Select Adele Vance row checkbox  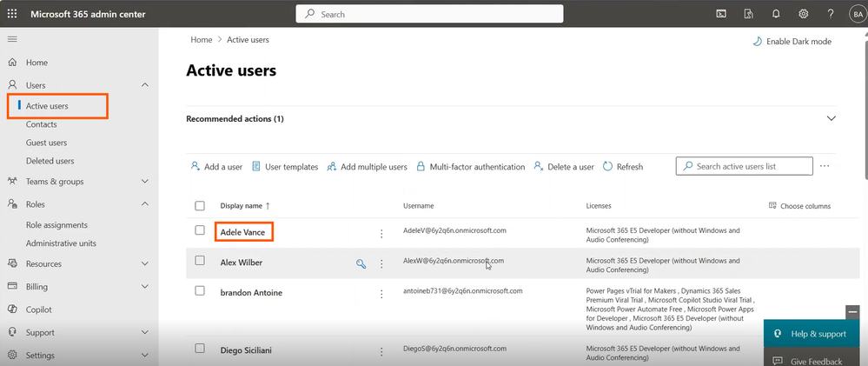(x=200, y=230)
